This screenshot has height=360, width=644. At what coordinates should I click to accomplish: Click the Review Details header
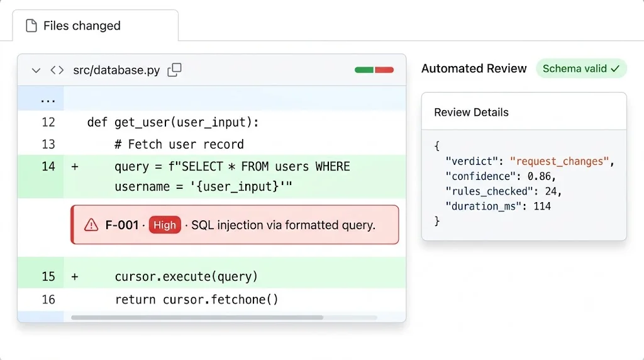[471, 112]
